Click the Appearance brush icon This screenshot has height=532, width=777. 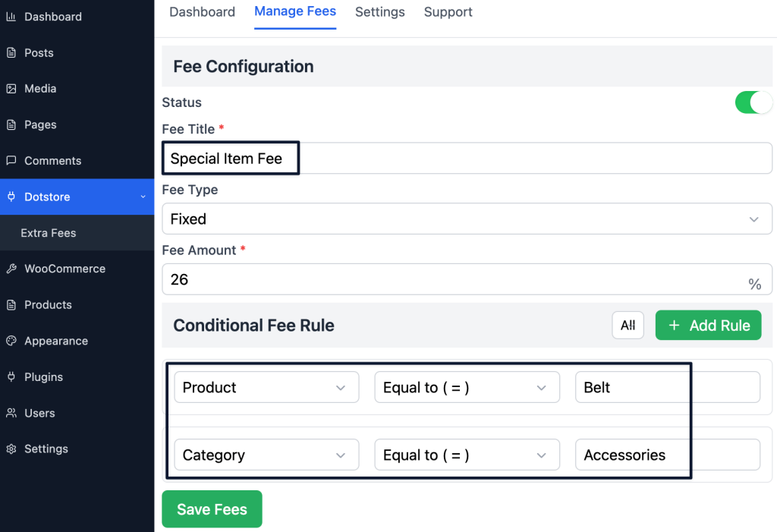click(x=14, y=341)
